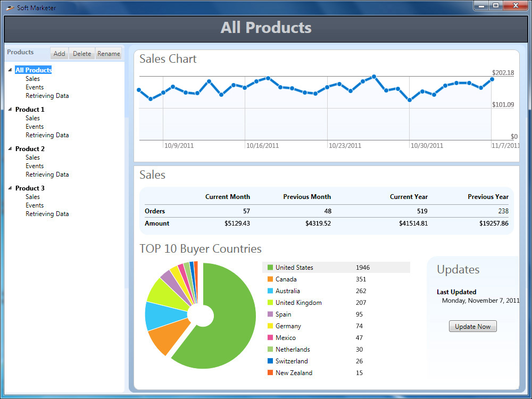
Task: Maximize the Soft Marketer window
Action: click(496, 5)
